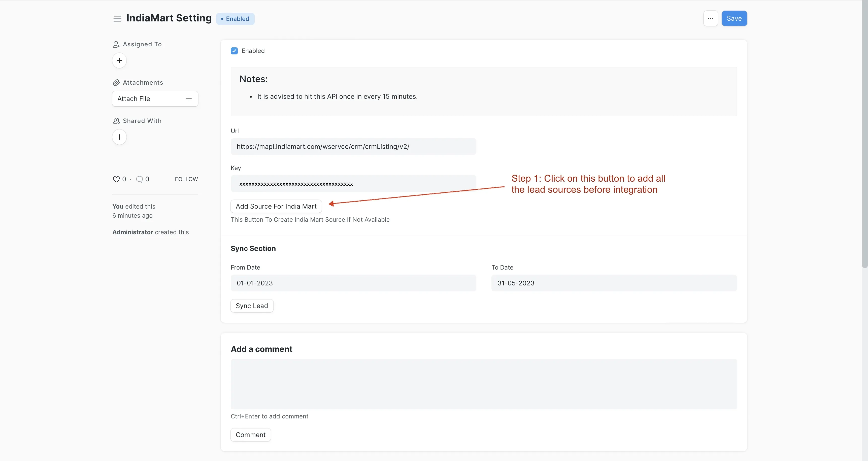The width and height of the screenshot is (868, 461).
Task: Click the Enabled status badge in header
Action: (x=235, y=19)
